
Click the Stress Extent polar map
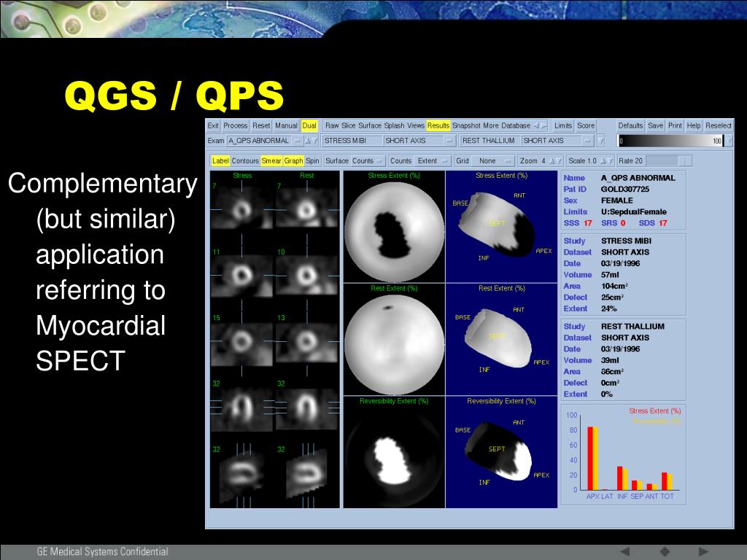[394, 231]
